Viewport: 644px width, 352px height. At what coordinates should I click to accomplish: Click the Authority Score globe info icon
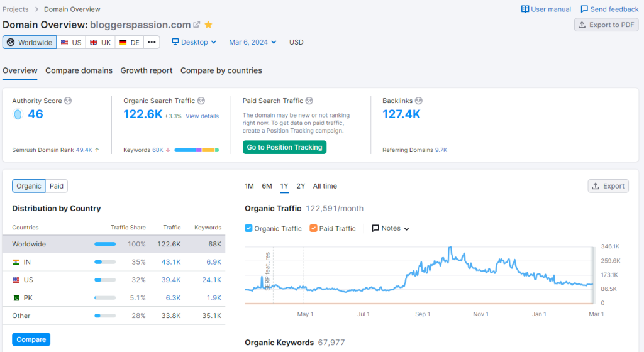[68, 101]
